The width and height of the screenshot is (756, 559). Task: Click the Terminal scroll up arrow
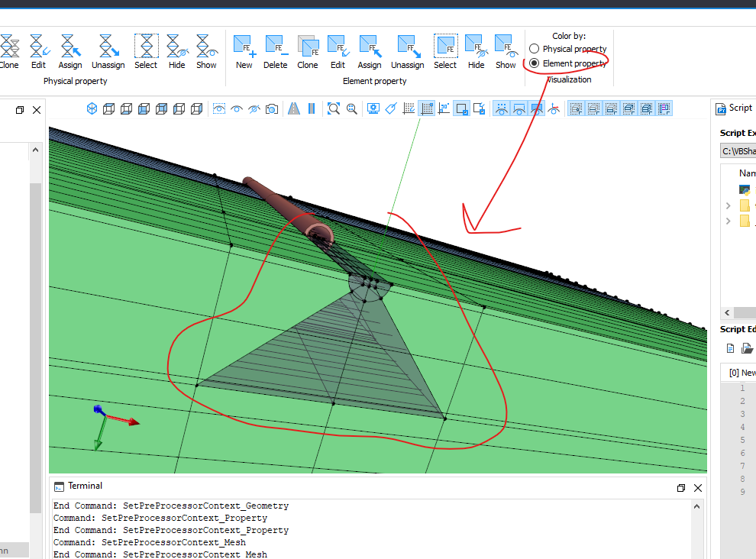696,506
